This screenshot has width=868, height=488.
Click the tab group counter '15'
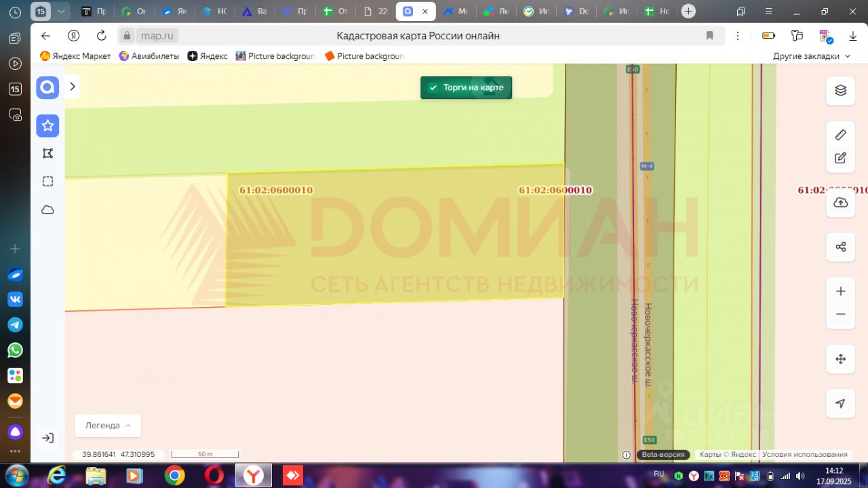point(41,12)
